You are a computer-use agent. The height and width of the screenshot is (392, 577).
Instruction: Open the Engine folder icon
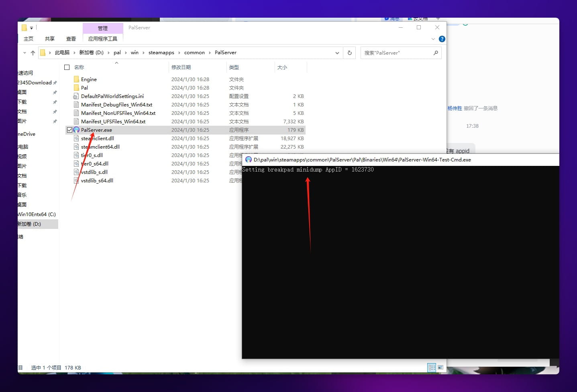pos(76,80)
